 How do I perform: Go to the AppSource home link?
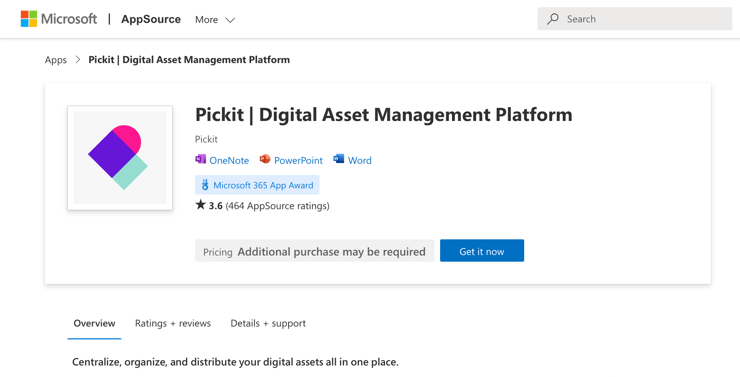[x=151, y=19]
